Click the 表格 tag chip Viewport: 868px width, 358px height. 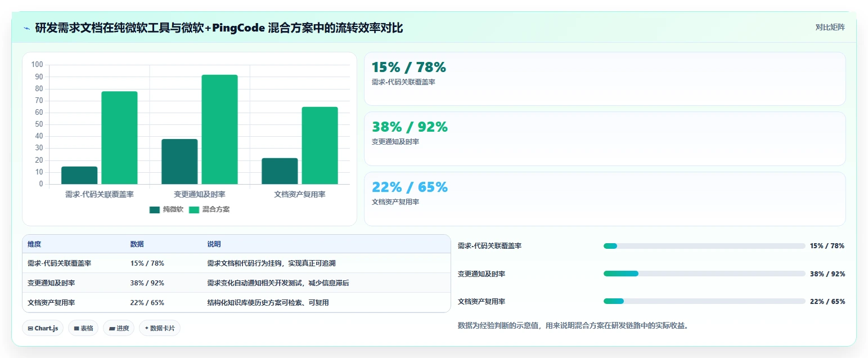(83, 328)
